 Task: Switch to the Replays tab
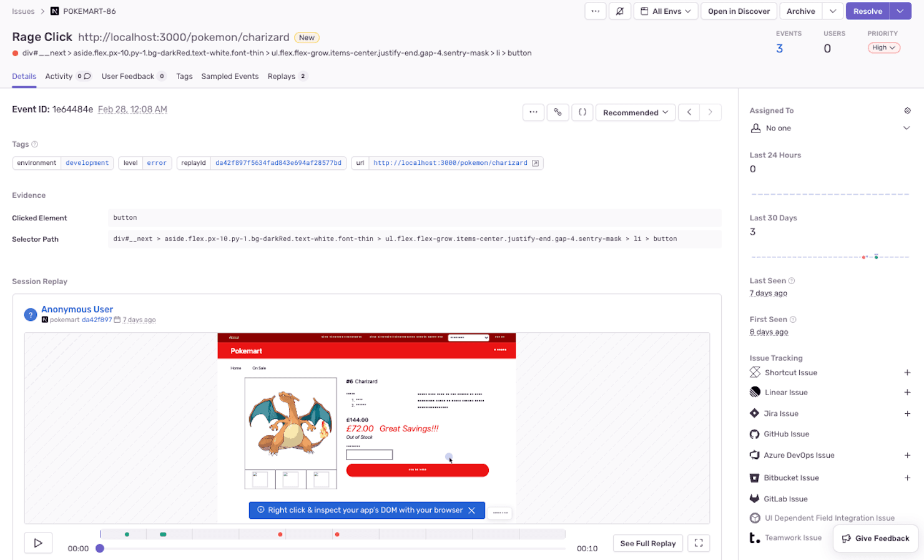click(282, 76)
